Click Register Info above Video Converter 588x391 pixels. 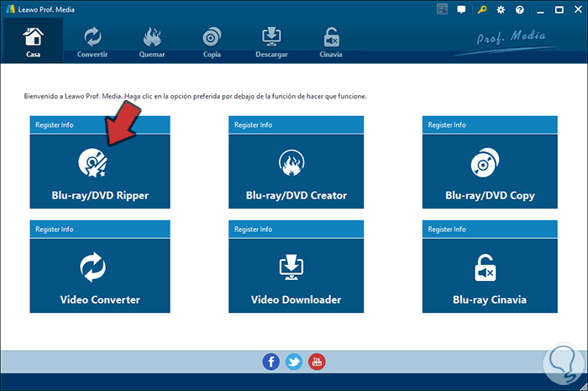pyautogui.click(x=55, y=230)
